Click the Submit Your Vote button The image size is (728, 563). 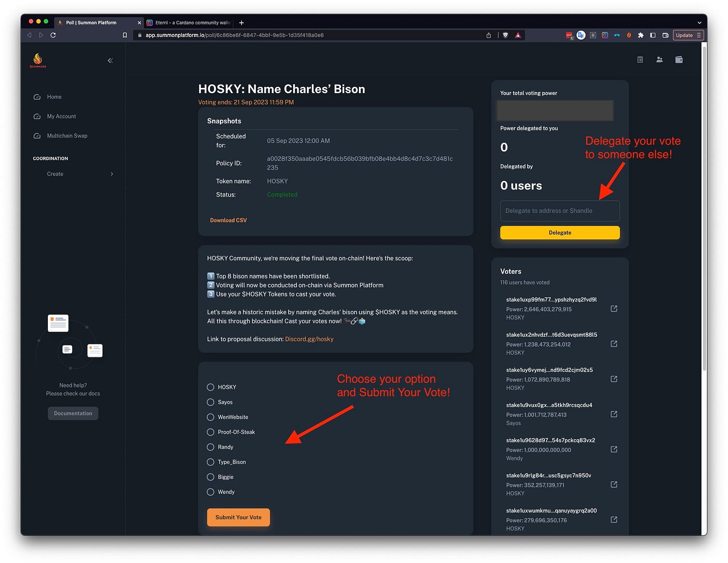pos(238,517)
